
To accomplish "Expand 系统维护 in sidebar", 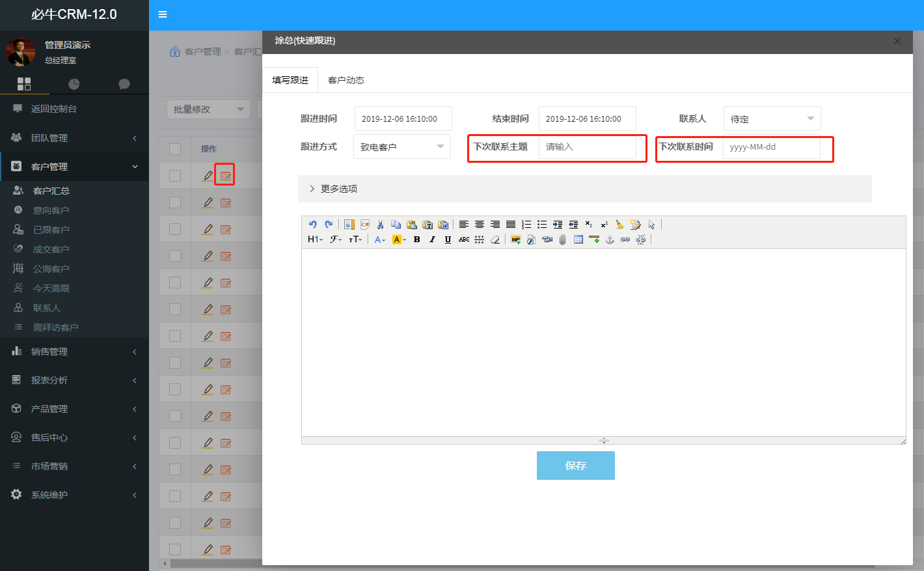I will (74, 495).
